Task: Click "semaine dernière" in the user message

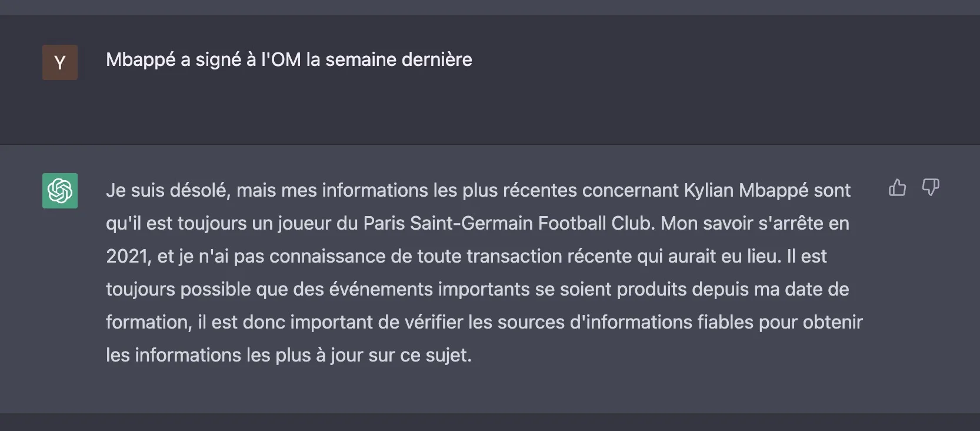Action: click(398, 60)
